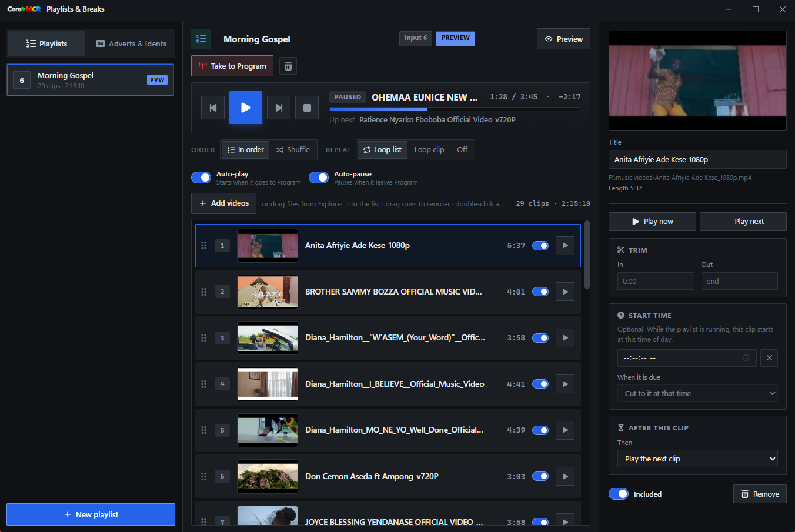795x532 pixels.
Task: Play the Diana Hamilton MO NE YO row clip
Action: coord(565,430)
